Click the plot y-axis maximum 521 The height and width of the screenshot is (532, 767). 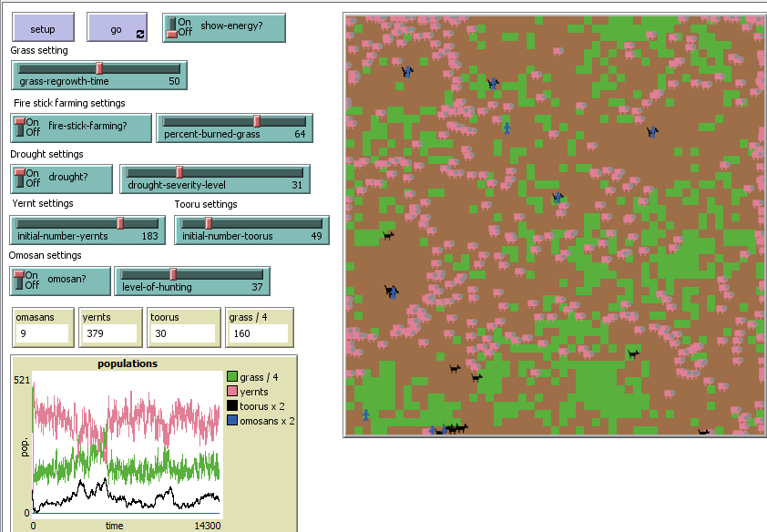pyautogui.click(x=22, y=380)
